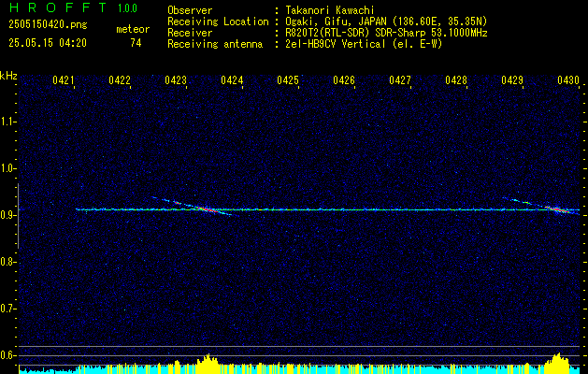The height and width of the screenshot is (374, 588).
Task: Click the Observer label
Action: (190, 10)
